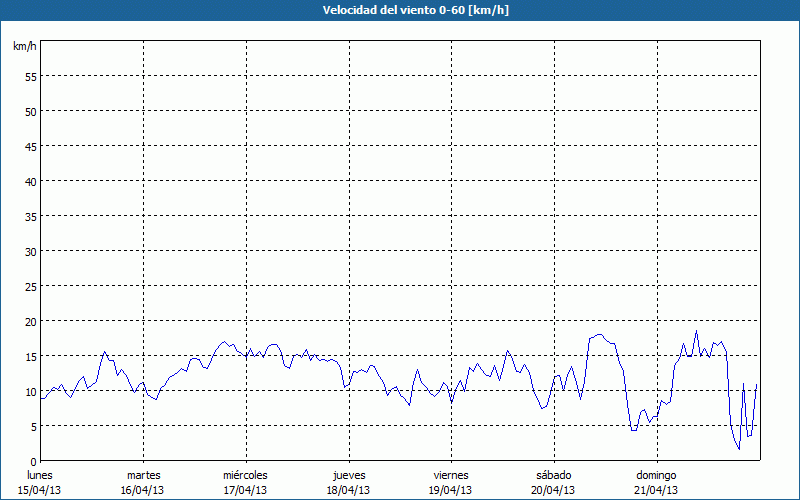Select the date label 21/04/13

tap(656, 490)
